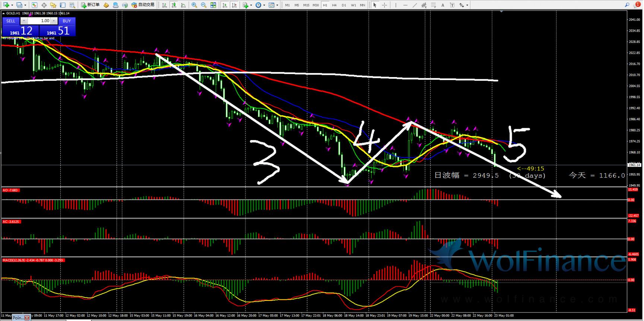Select the H1 timeframe
This screenshot has width=644, height=321.
tap(325, 5)
